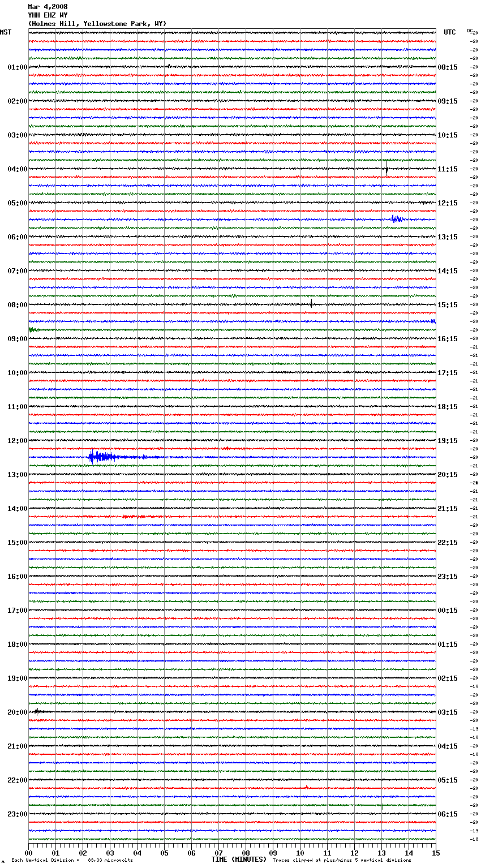Click the 19:15 UTC time label
Screen dimensions: 481x868
(x=448, y=441)
